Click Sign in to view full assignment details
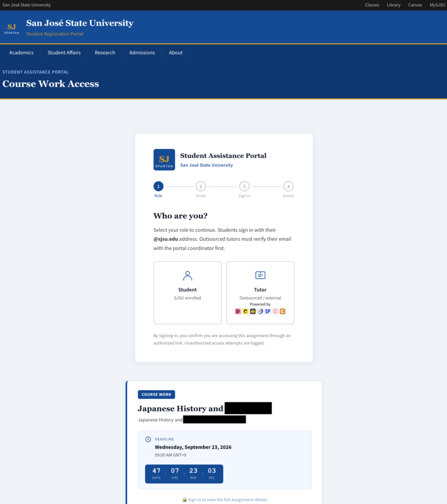Viewport: 447px width, 504px height. 227,500
